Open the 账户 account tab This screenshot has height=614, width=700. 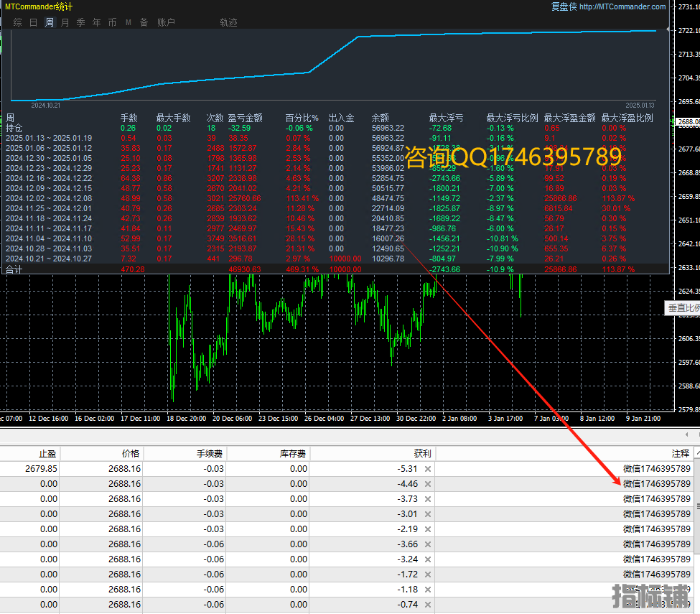click(x=166, y=22)
